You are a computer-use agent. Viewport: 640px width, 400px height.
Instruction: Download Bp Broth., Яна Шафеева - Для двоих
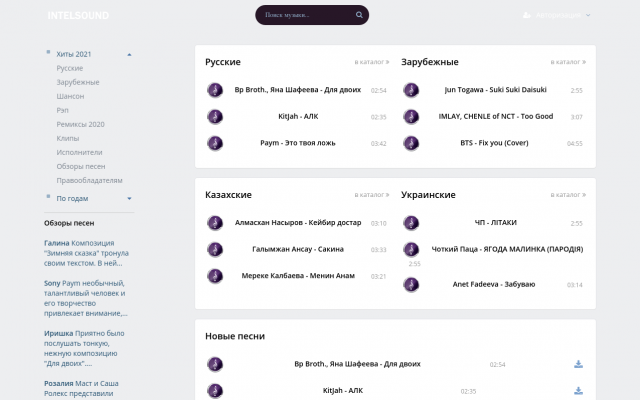578,364
